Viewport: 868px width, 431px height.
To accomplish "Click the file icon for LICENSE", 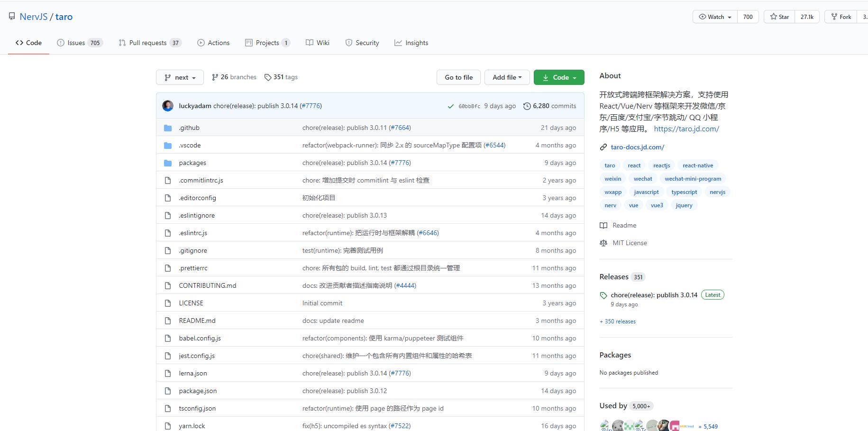I will tap(168, 303).
